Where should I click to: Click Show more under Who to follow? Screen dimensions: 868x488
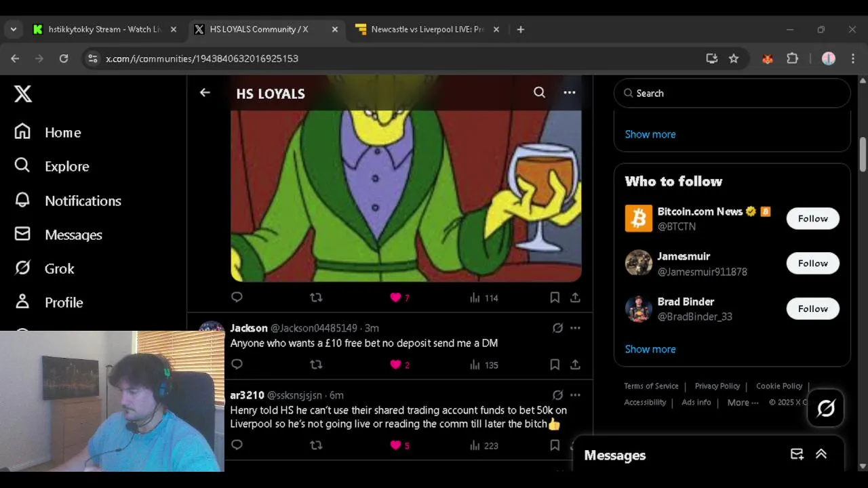(x=650, y=349)
